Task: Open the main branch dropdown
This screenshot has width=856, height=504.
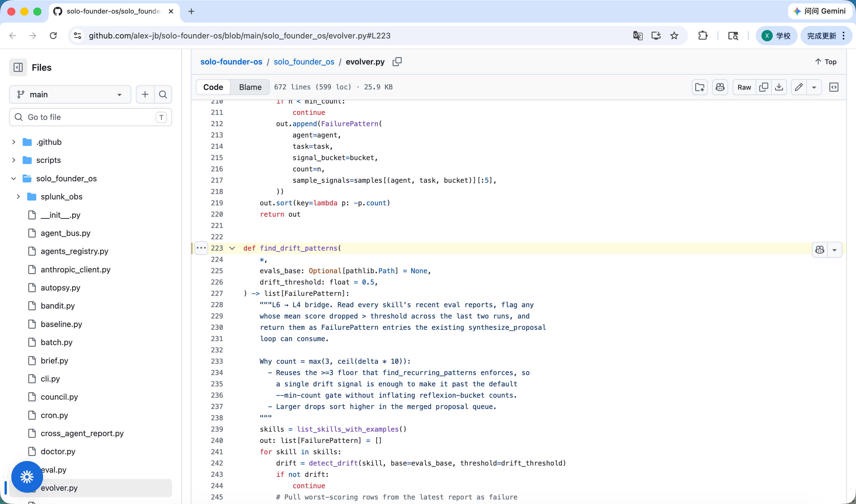Action: pos(70,94)
